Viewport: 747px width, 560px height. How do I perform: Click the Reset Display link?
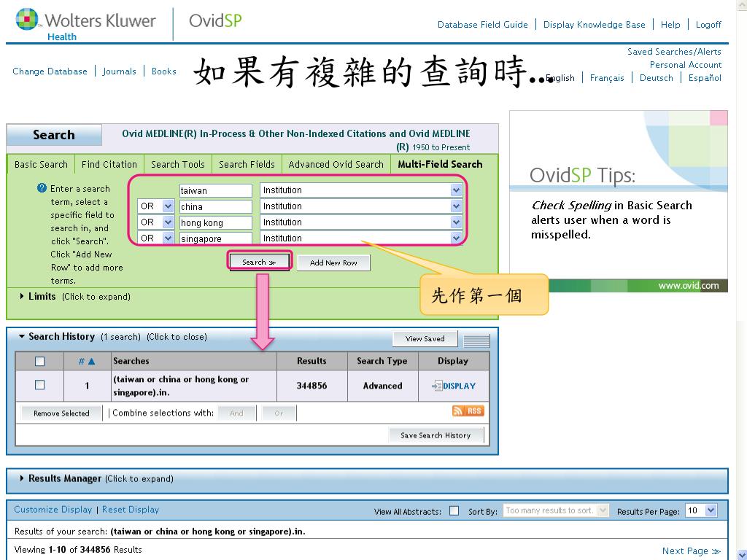click(x=131, y=510)
